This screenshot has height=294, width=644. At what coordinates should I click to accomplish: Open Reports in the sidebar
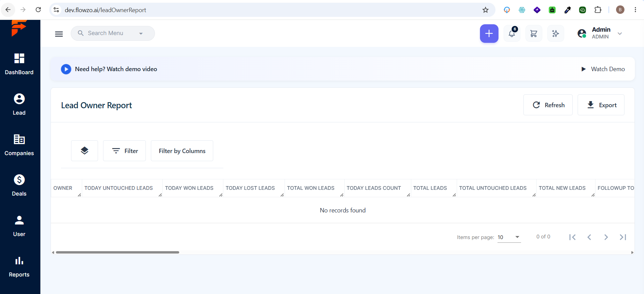(x=19, y=266)
